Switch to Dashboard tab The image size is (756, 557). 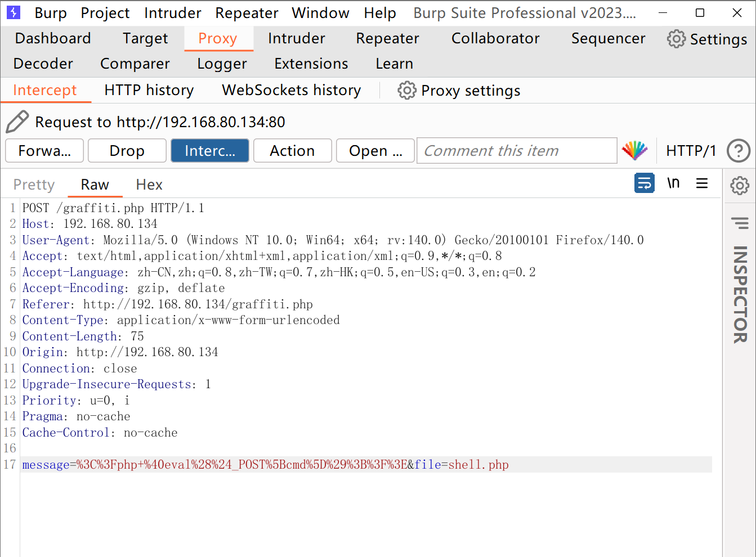53,38
